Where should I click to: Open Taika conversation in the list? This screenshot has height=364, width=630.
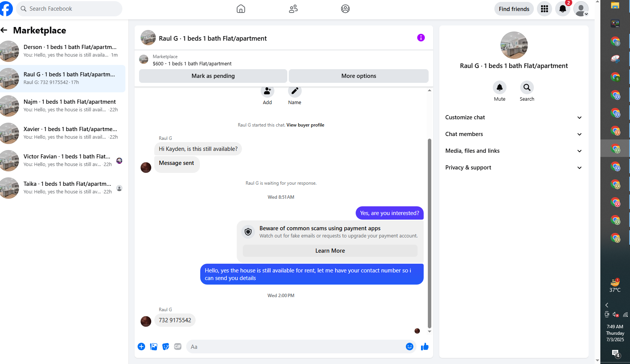pyautogui.click(x=63, y=188)
